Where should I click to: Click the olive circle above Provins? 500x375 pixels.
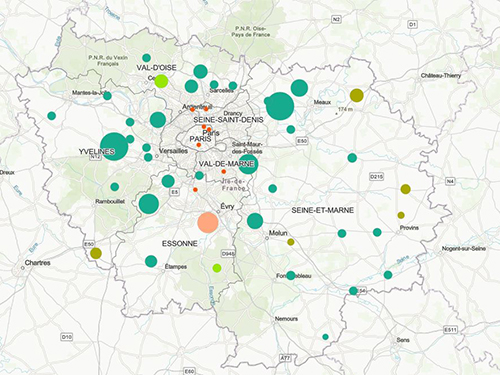[x=401, y=215]
